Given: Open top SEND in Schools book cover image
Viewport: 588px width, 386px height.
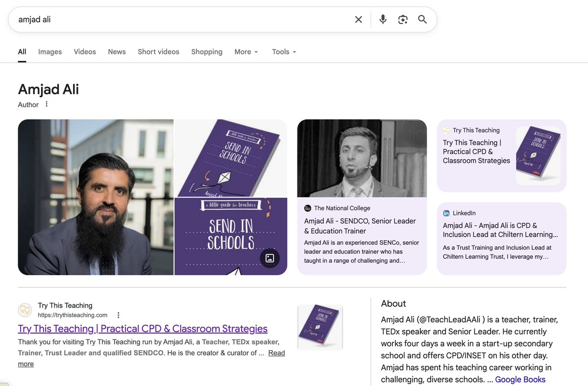Looking at the screenshot, I should point(231,158).
